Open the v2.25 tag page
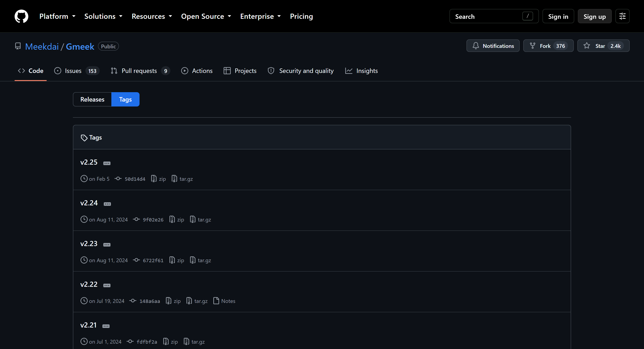The height and width of the screenshot is (349, 644). click(x=89, y=162)
